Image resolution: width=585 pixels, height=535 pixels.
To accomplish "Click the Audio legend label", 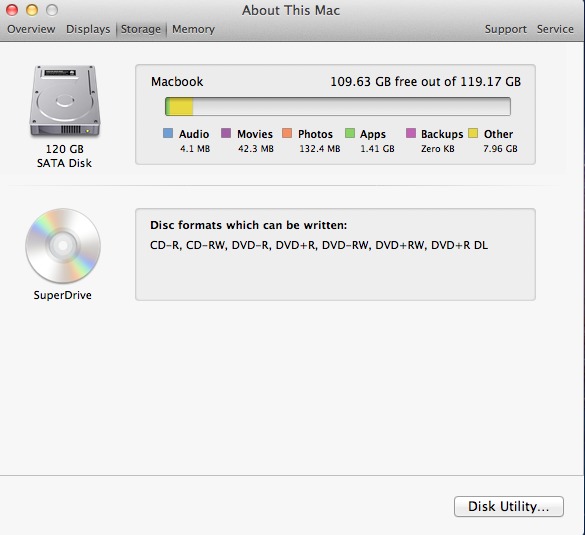I will click(x=194, y=134).
